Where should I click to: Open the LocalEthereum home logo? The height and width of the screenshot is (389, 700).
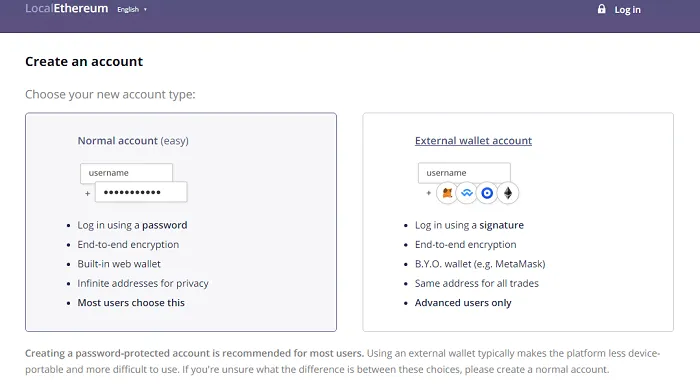67,8
